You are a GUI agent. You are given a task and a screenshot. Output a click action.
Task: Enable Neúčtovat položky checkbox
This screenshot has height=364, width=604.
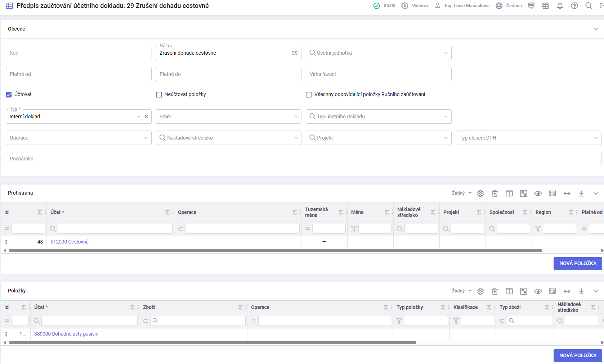(159, 95)
